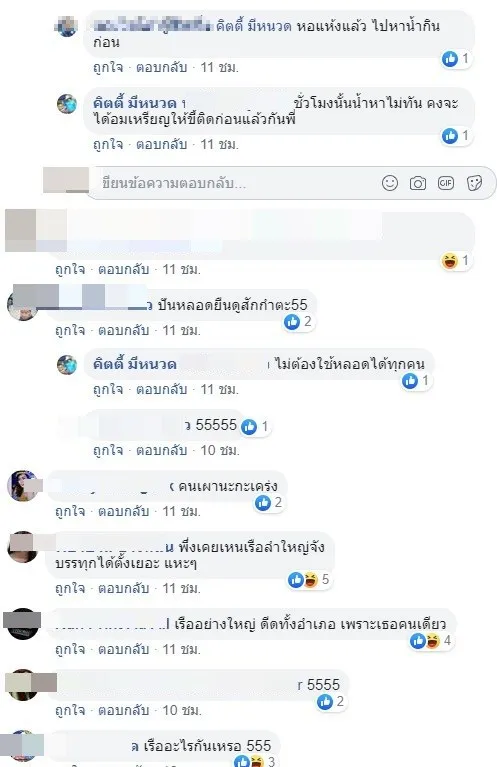View reactions on ดีดทั้งอำเภอ comment
497x767 pixels.
click(x=430, y=641)
